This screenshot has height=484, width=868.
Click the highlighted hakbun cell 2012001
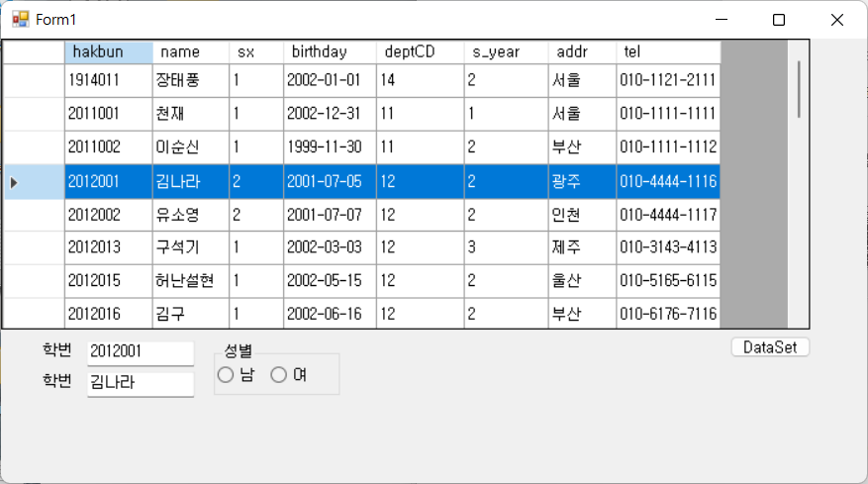(x=109, y=182)
